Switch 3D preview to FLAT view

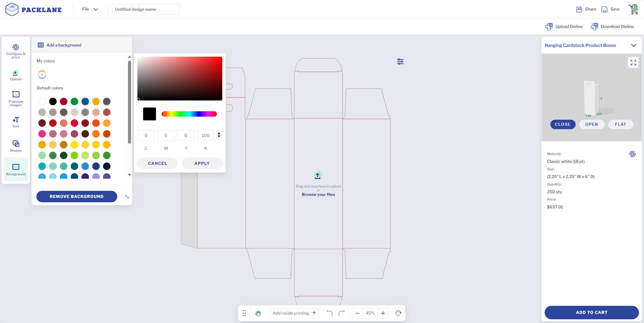point(620,124)
